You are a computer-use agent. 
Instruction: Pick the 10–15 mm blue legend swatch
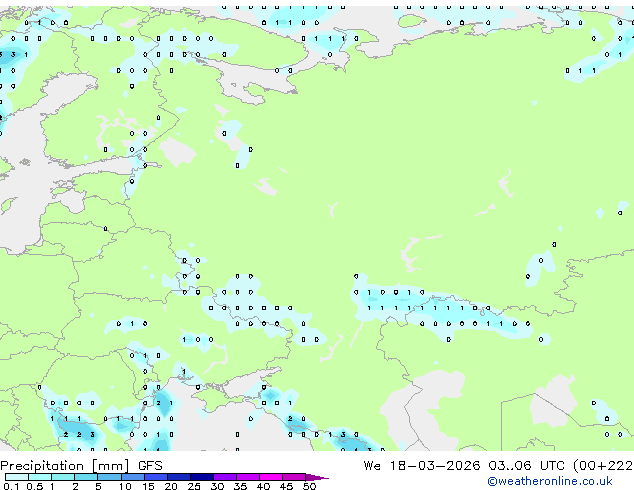click(x=132, y=477)
